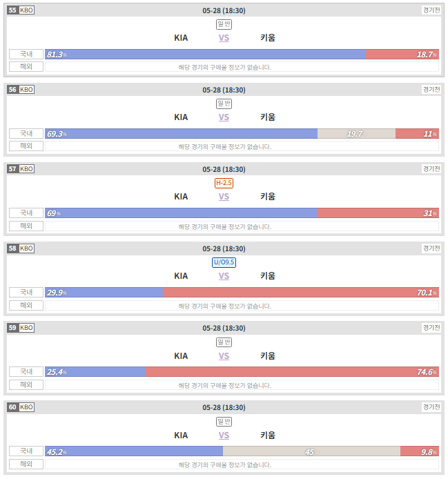Click the 45% beige bar in game 60
The height and width of the screenshot is (479, 448).
(x=312, y=451)
